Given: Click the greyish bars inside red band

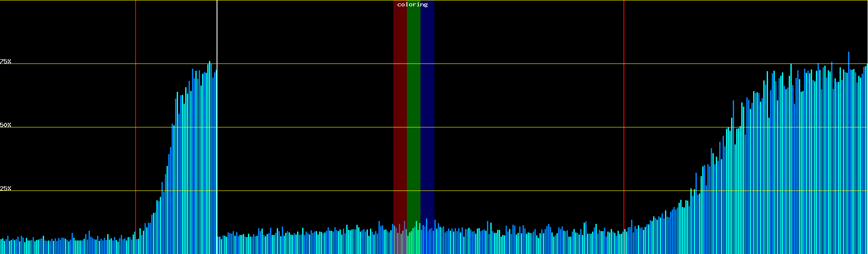Looking at the screenshot, I should click(x=399, y=242).
